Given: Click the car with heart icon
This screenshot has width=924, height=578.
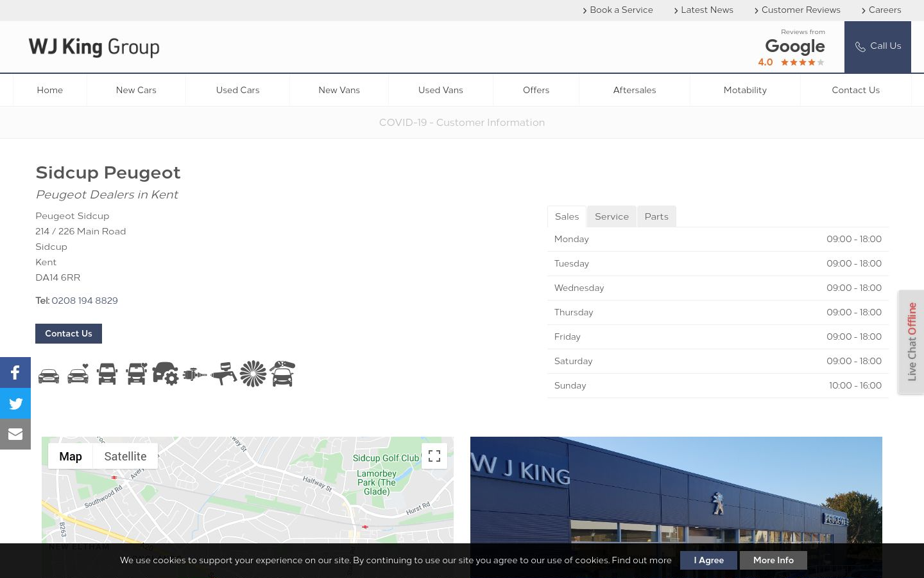Looking at the screenshot, I should point(78,374).
